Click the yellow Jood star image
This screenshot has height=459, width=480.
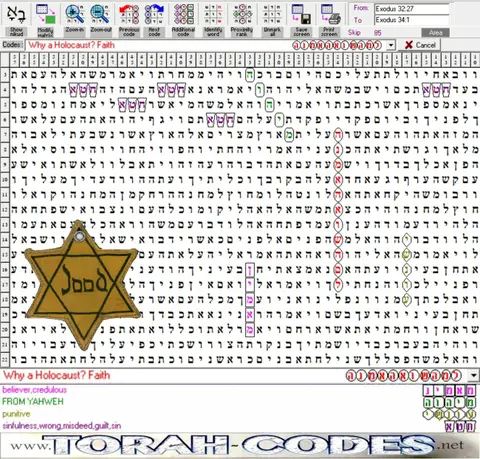click(x=83, y=284)
